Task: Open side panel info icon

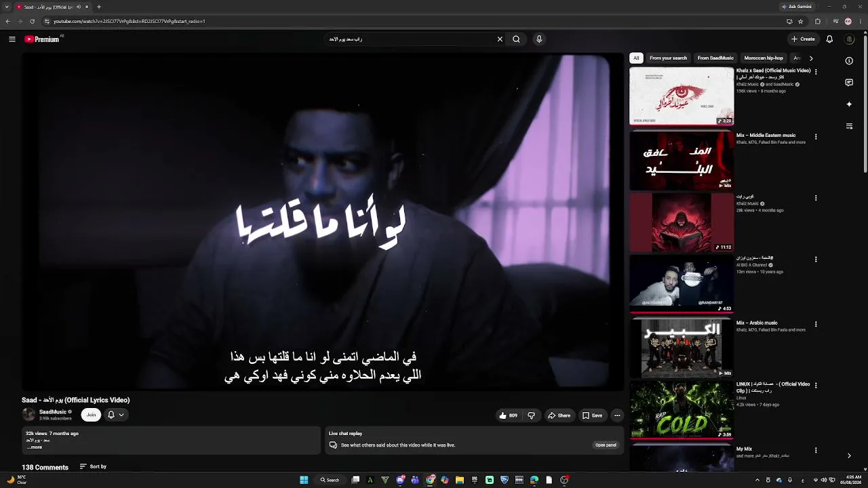Action: (x=849, y=61)
